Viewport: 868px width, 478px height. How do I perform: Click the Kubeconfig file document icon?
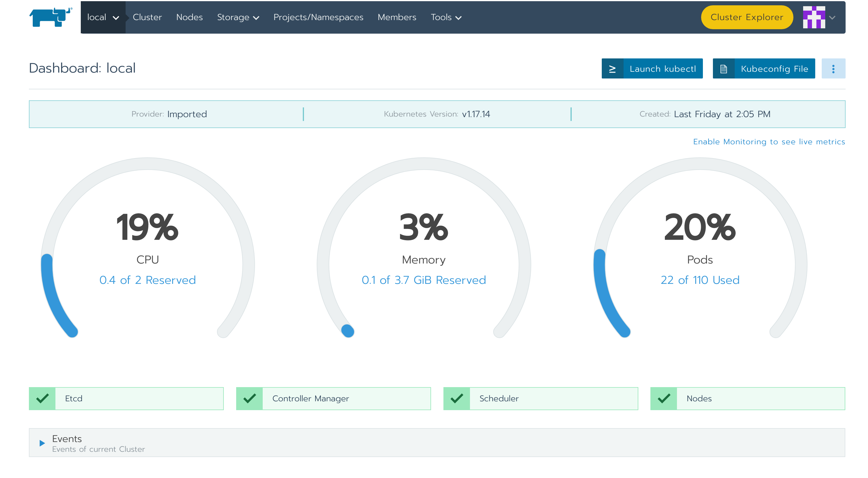point(724,69)
